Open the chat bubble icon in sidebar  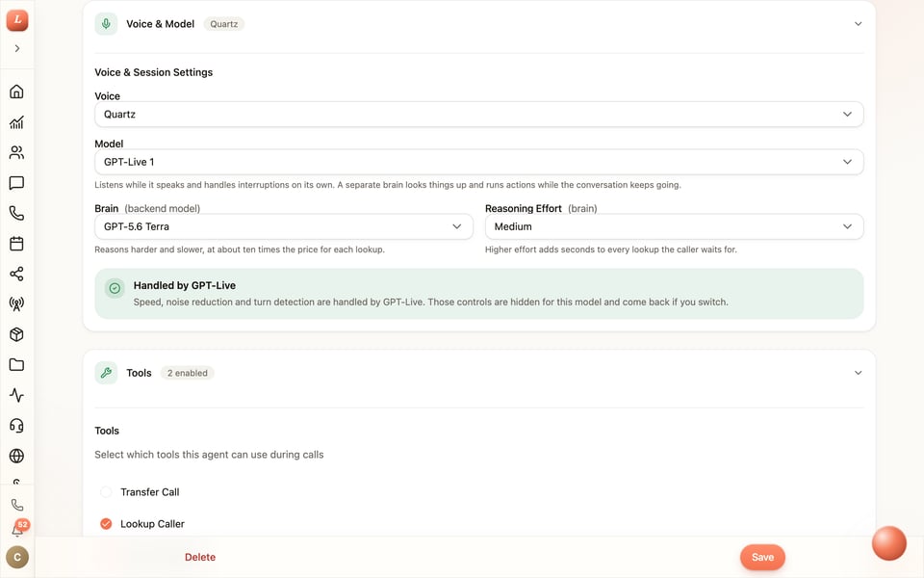16,183
